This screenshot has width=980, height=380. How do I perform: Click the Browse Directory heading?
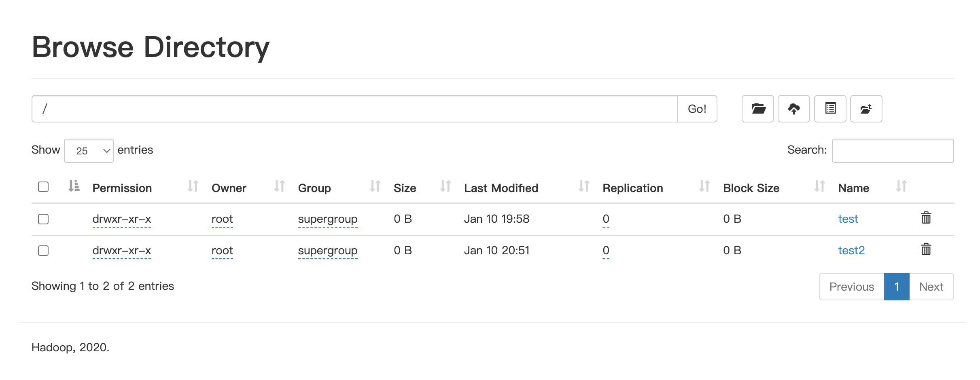pyautogui.click(x=151, y=47)
